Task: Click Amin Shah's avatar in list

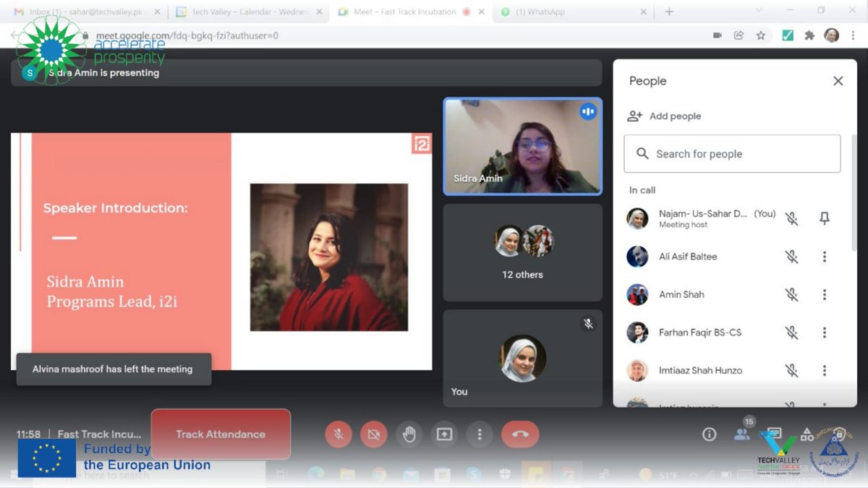Action: 637,294
